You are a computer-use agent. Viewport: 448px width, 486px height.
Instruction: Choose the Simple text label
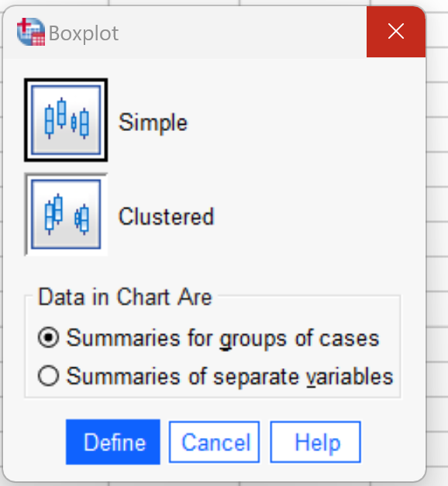[x=153, y=122]
